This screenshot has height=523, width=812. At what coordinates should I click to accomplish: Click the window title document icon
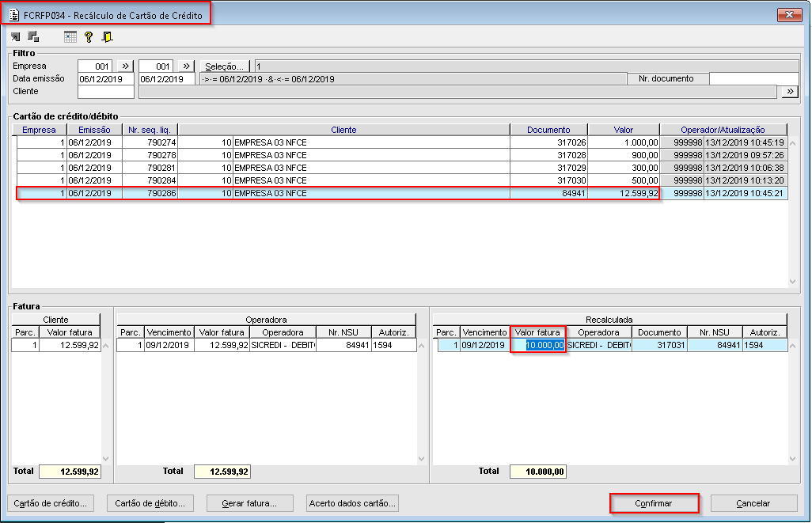(x=14, y=15)
